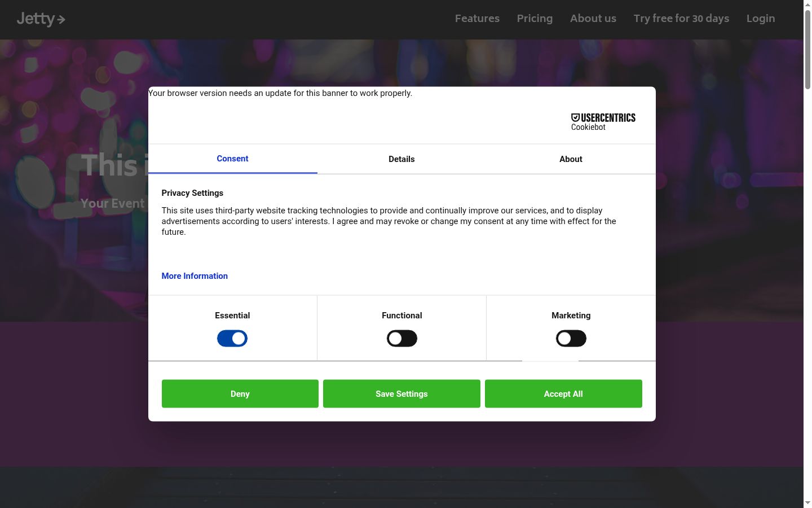Viewport: 812px width, 508px height.
Task: Open the More Information link
Action: (x=195, y=276)
